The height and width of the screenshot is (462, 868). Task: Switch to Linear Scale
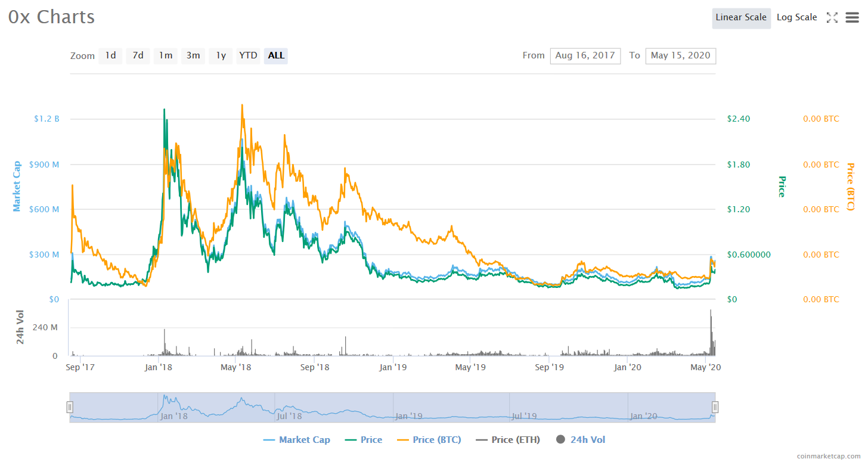[x=741, y=17]
